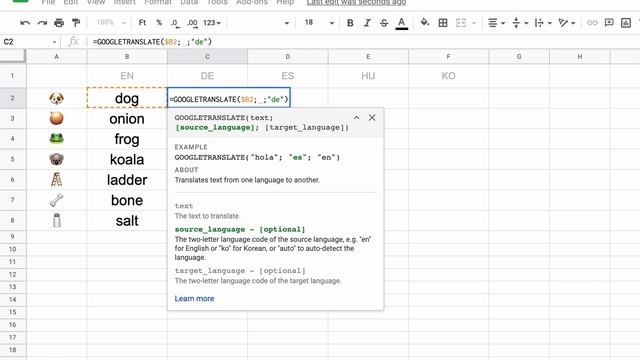
Task: Activate the paint format tool
Action: tap(76, 23)
